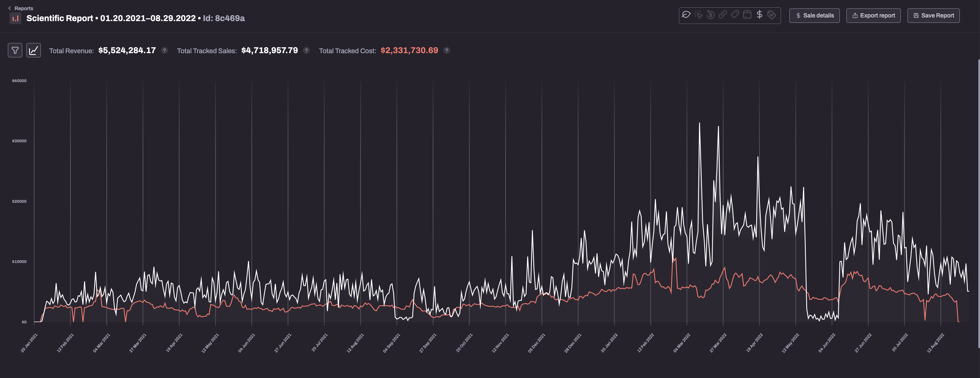Select the cursor click icon

pos(698,15)
